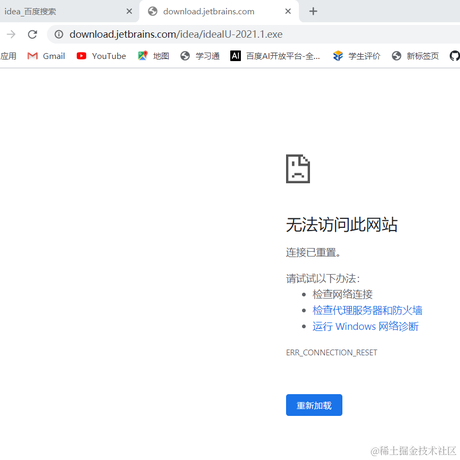Click the sad page error icon

click(298, 169)
